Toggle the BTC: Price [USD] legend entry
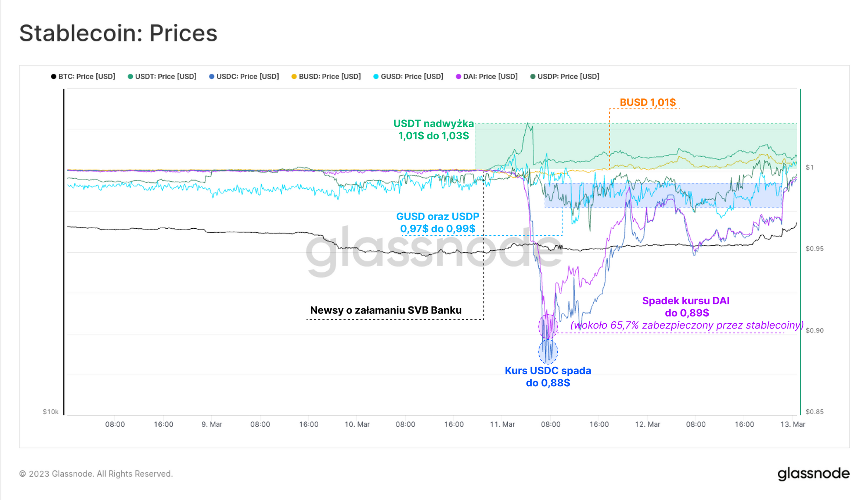Screen dimensions: 868x500 [83, 76]
